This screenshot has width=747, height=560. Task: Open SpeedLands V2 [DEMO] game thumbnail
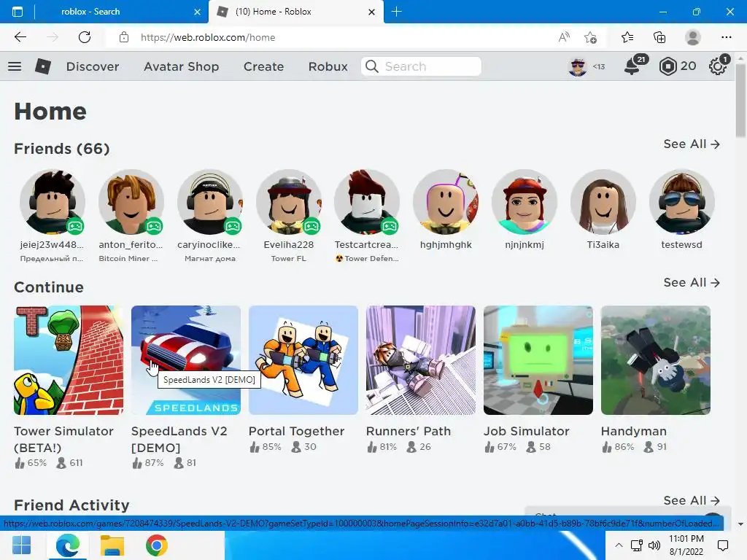(x=186, y=360)
